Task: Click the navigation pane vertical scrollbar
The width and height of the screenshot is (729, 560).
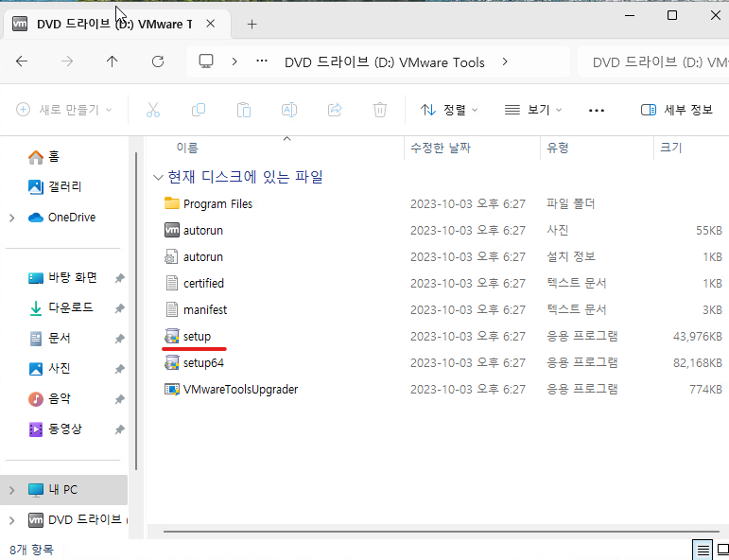Action: tap(136, 310)
